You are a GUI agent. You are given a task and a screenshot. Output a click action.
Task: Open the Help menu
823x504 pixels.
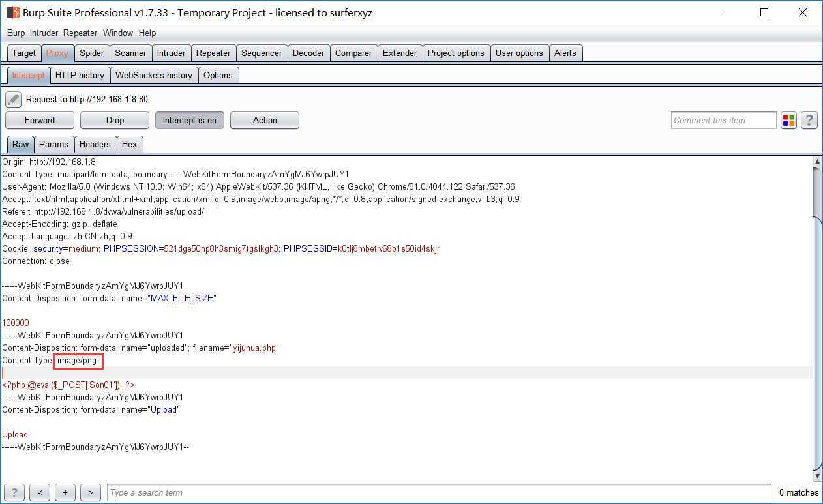click(x=147, y=33)
